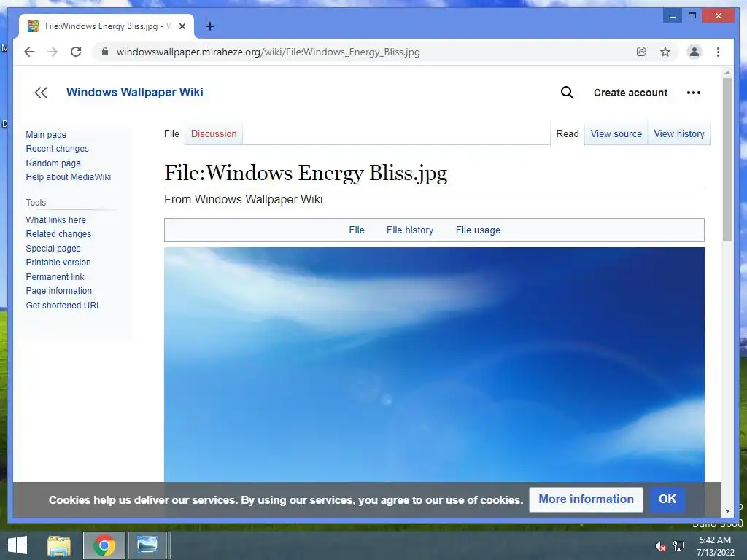The height and width of the screenshot is (560, 747).
Task: Click the network tray icon
Action: 678,546
